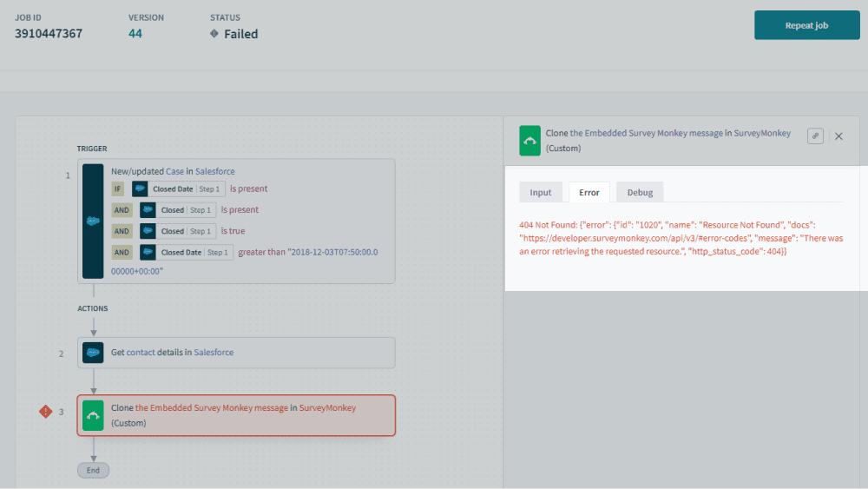The image size is (868, 489).
Task: Click the End node
Action: (x=93, y=470)
